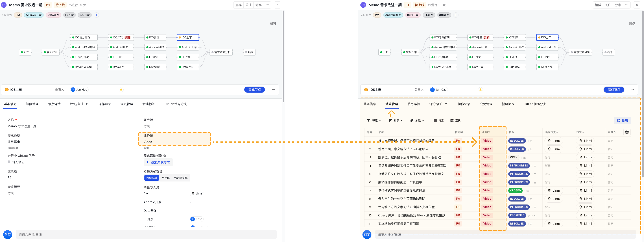The height and width of the screenshot is (242, 644).
Task: Click Linmi's avatar in the PM role row
Action: click(x=193, y=194)
